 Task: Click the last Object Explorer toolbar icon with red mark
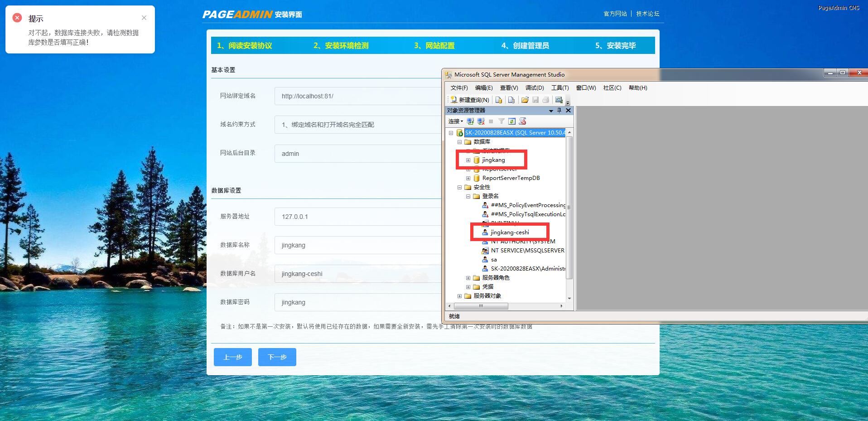pos(522,121)
